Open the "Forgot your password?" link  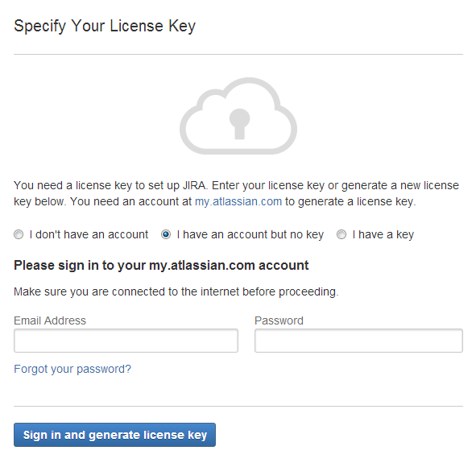coord(72,369)
